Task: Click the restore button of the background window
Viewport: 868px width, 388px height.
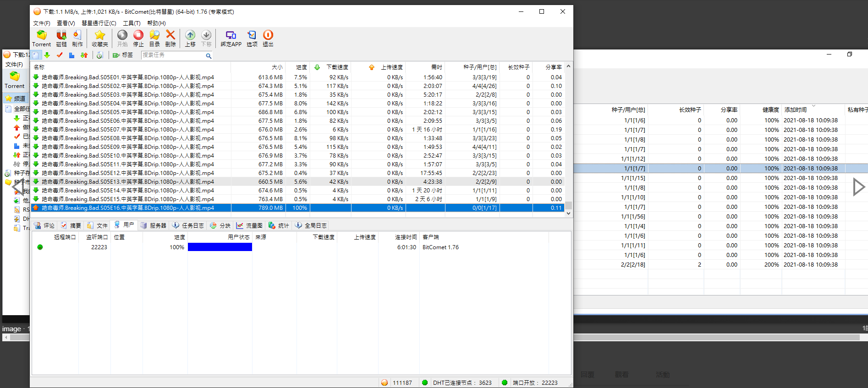Action: point(850,54)
